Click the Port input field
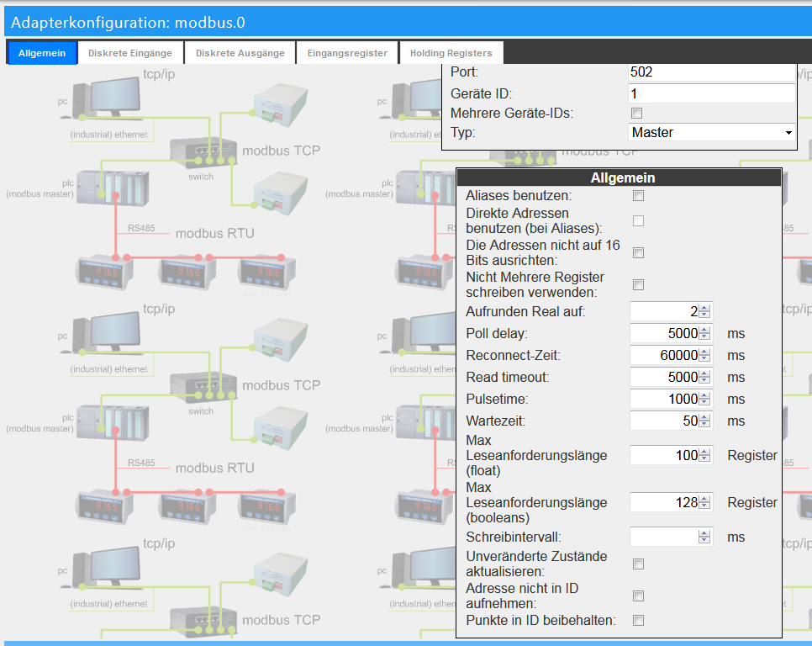812x646 pixels. (711, 72)
